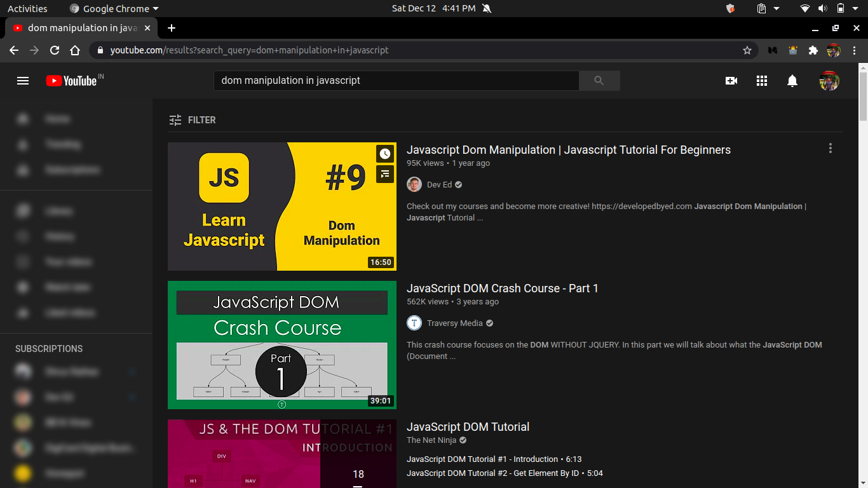Go to the browser home page
The image size is (868, 488).
(75, 50)
